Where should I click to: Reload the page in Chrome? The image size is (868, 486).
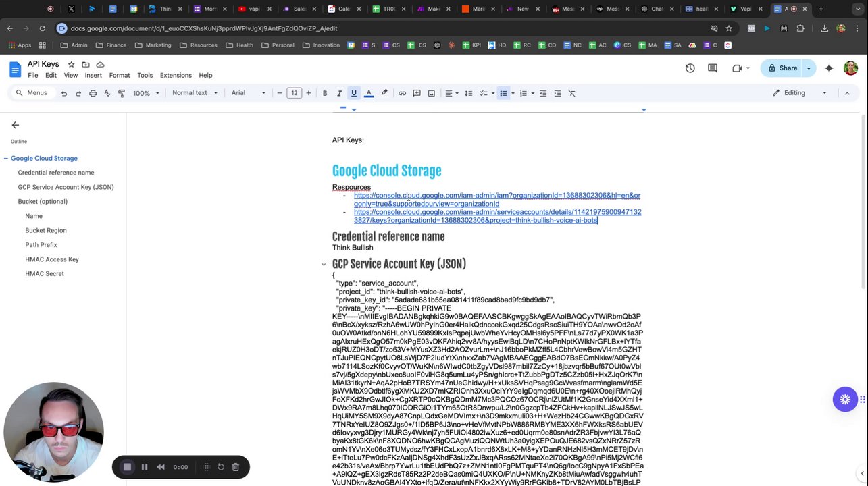(42, 28)
